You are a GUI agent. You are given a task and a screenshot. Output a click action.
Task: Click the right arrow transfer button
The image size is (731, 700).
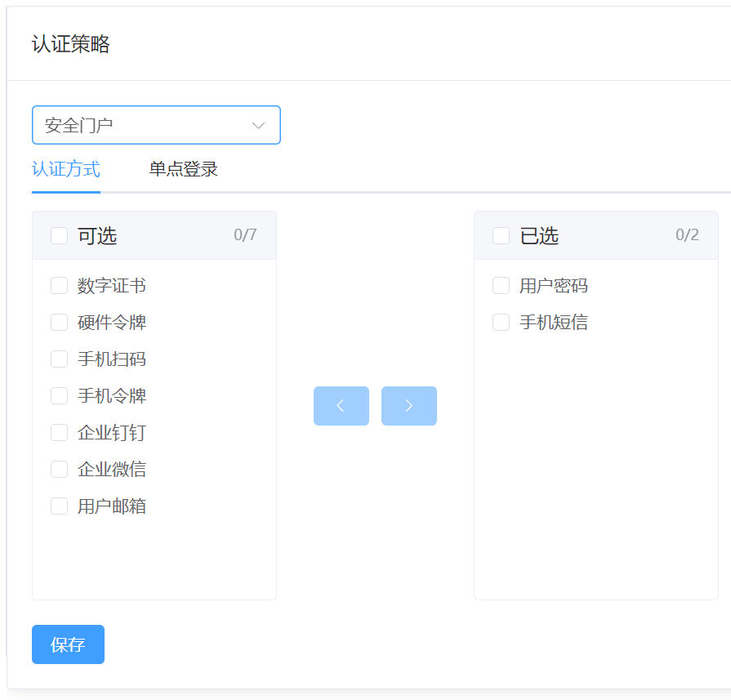(x=408, y=406)
